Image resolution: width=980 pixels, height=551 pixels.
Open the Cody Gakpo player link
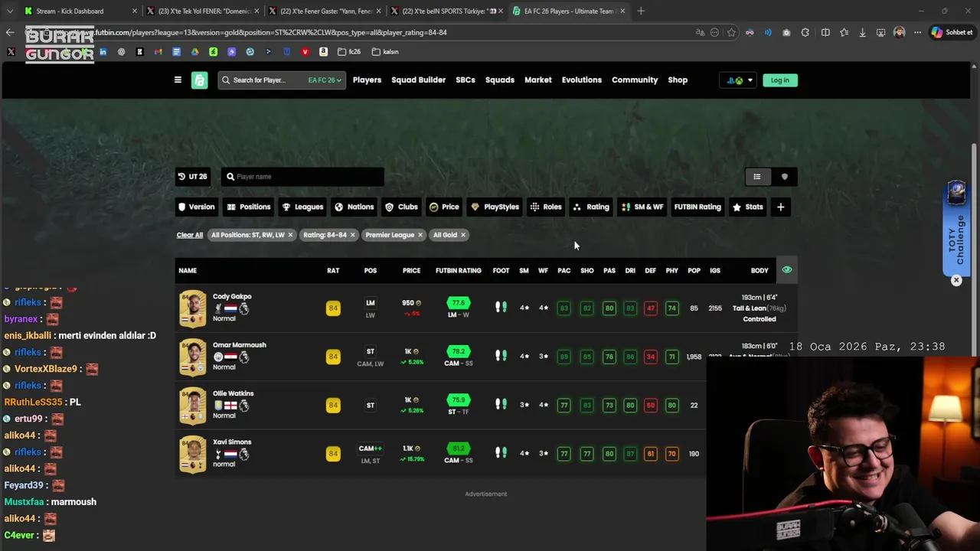pos(232,296)
